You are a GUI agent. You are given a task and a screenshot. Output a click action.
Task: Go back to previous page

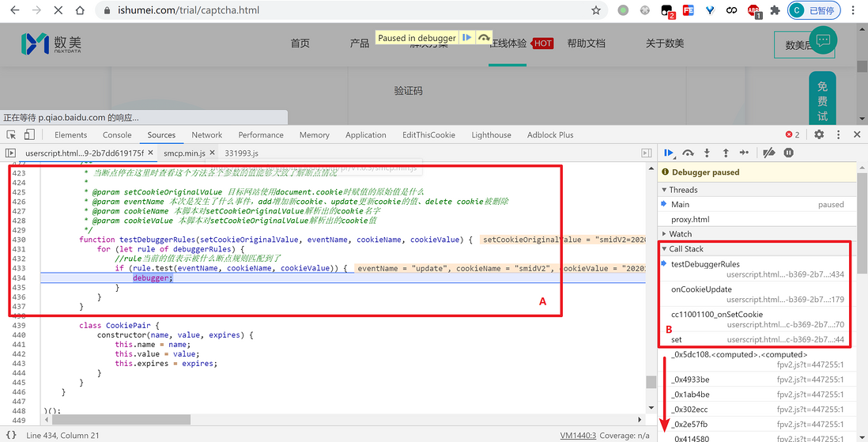click(x=15, y=10)
